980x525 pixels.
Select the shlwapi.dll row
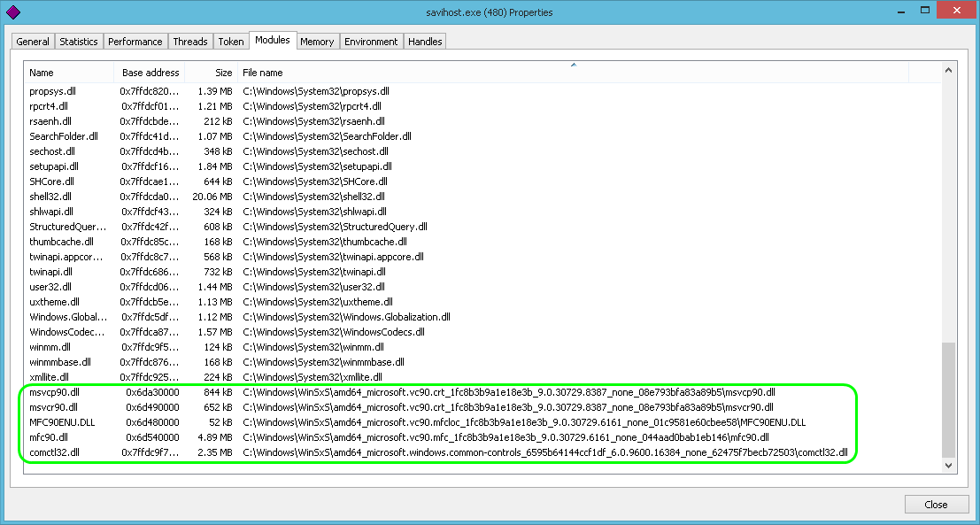pyautogui.click(x=482, y=212)
